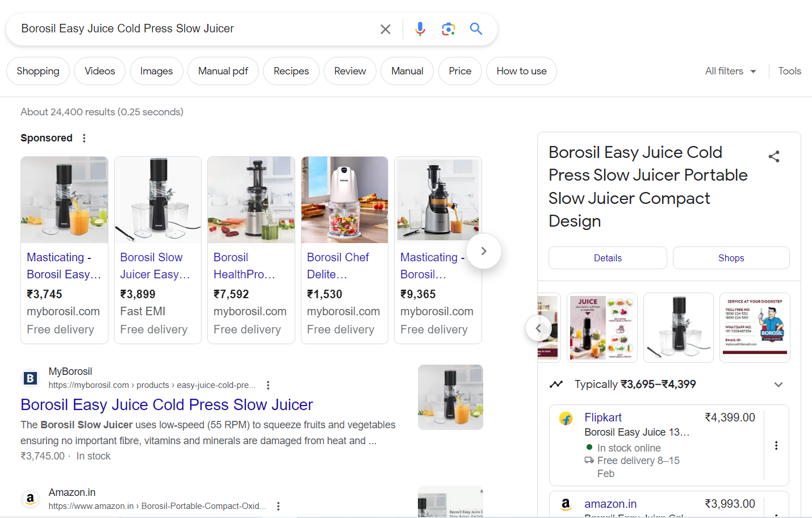This screenshot has width=812, height=518.
Task: Open the Tools options
Action: tap(789, 71)
